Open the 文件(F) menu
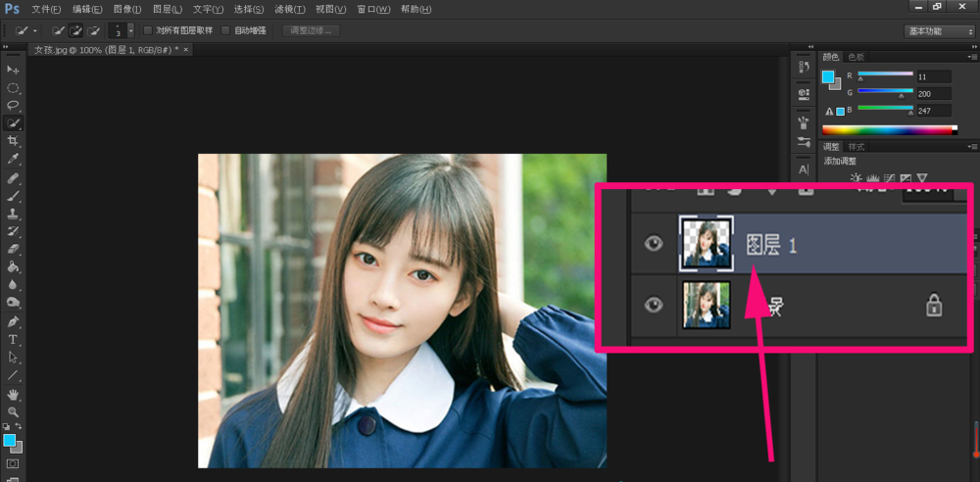 (46, 10)
